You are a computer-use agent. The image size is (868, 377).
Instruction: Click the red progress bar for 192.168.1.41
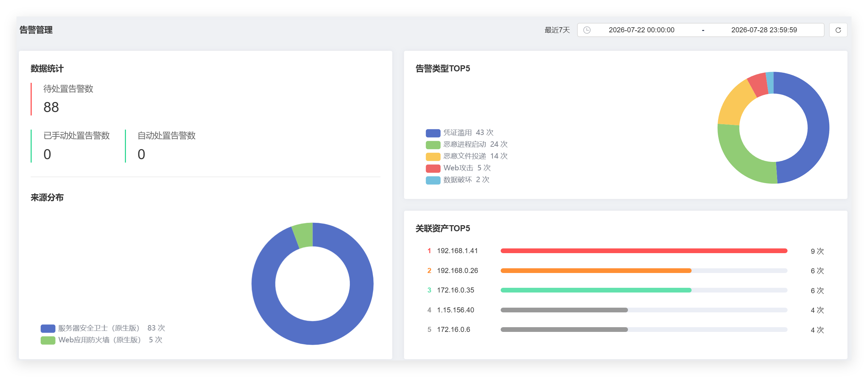point(643,251)
